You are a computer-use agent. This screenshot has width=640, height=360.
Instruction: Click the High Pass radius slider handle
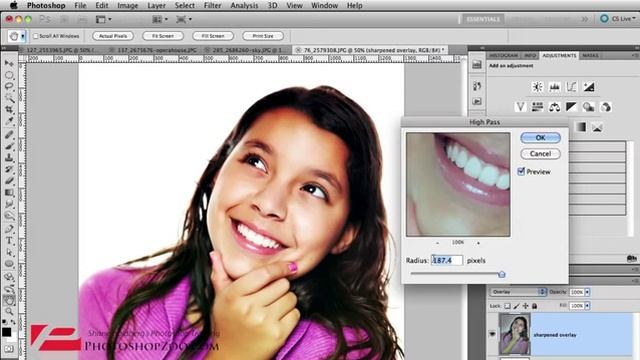coord(502,274)
